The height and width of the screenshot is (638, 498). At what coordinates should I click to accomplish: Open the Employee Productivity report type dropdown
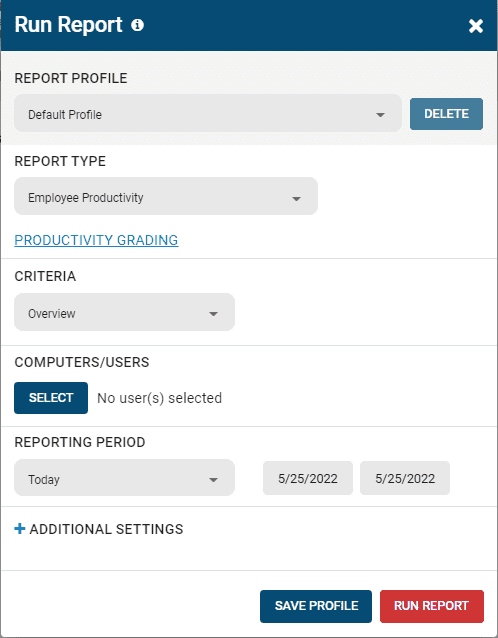coord(166,196)
